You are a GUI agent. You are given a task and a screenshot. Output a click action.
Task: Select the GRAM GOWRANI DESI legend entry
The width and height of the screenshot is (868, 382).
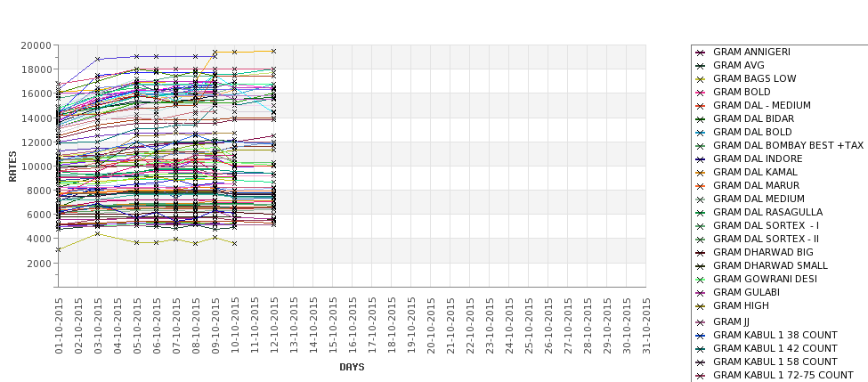click(765, 279)
